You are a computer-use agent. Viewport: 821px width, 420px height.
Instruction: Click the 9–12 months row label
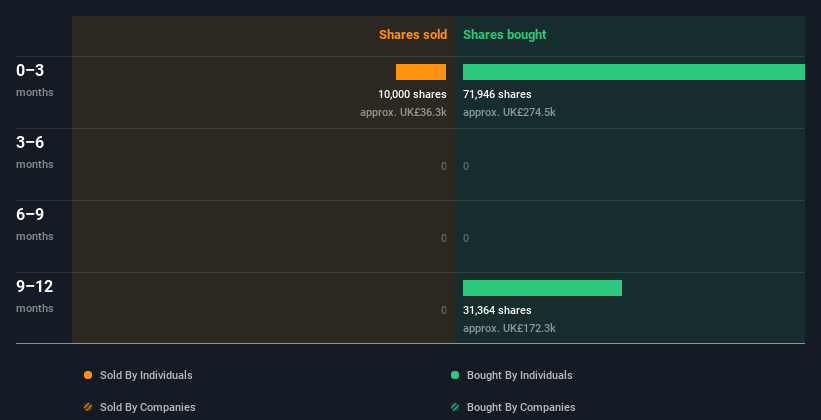tap(35, 296)
